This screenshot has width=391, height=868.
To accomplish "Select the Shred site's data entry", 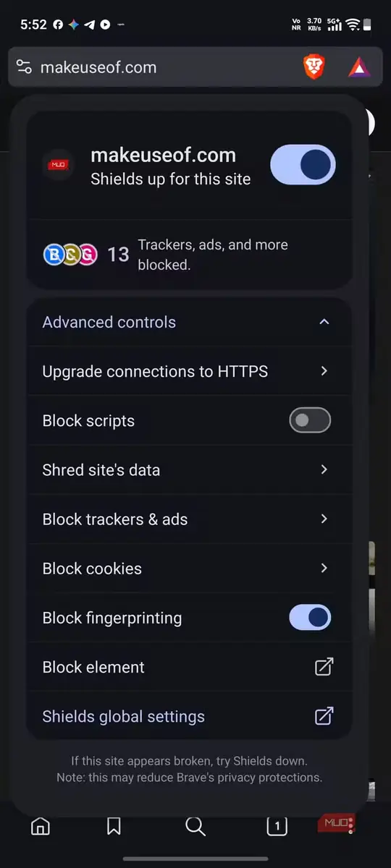I will pos(190,470).
